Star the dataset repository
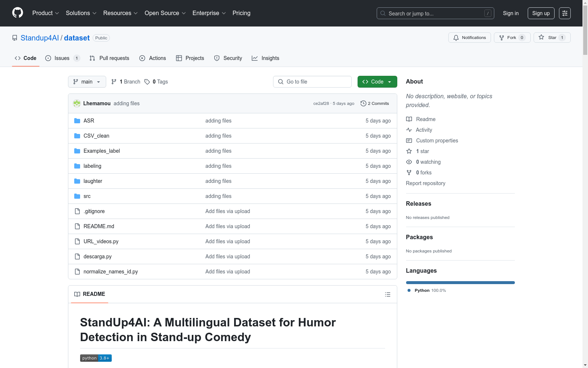588x368 pixels. tap(552, 38)
